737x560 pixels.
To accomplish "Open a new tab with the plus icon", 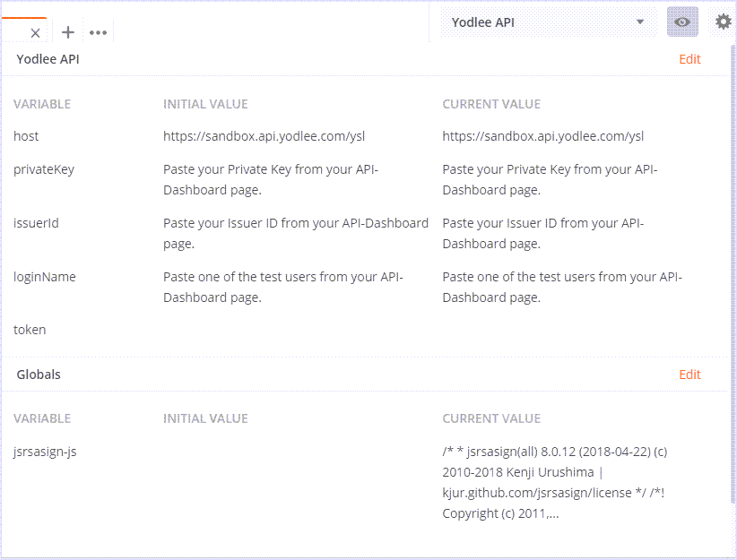I will [x=68, y=32].
